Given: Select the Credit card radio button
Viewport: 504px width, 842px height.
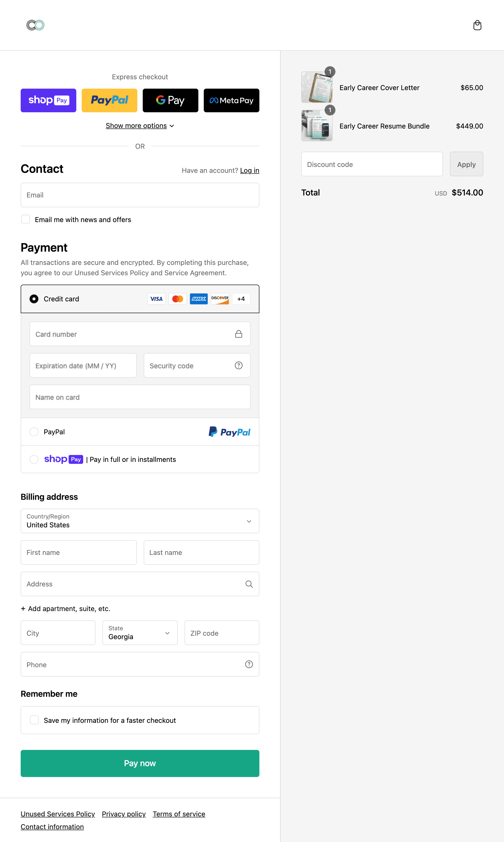Looking at the screenshot, I should coord(34,299).
